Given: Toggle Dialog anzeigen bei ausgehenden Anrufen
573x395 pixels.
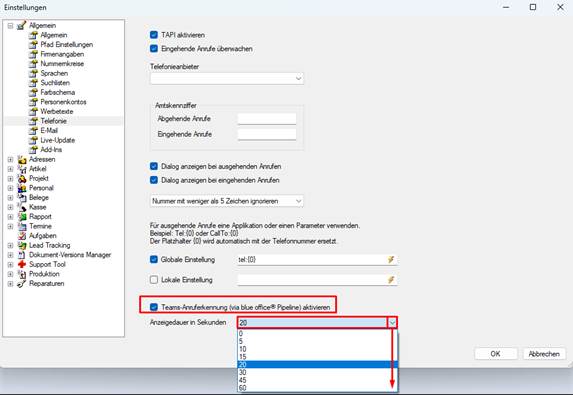Looking at the screenshot, I should click(154, 166).
